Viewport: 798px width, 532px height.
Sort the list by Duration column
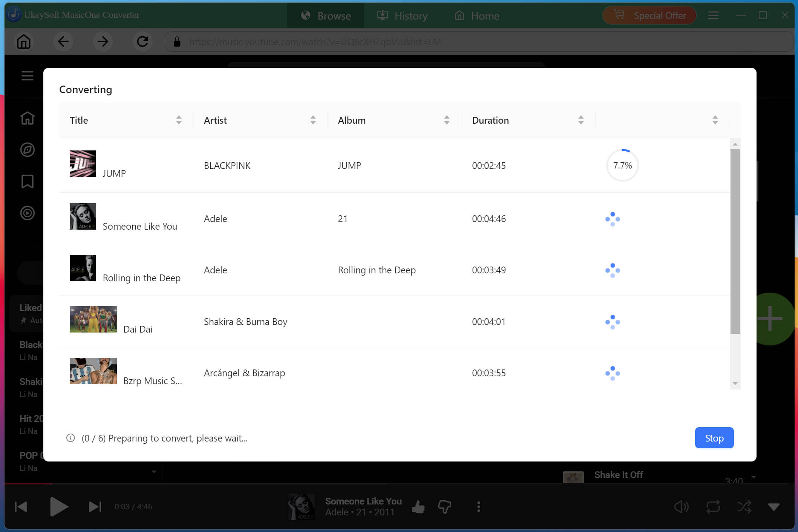pos(581,120)
